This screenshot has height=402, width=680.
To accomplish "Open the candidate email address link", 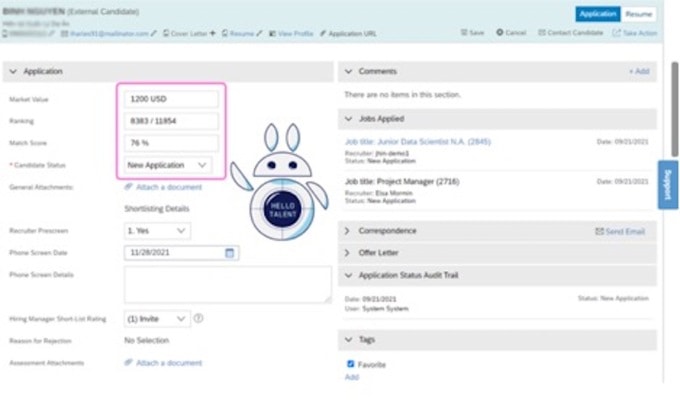I will [109, 33].
